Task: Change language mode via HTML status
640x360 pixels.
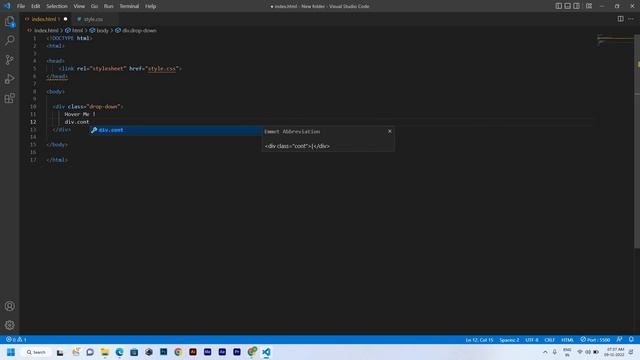Action: tap(567, 340)
